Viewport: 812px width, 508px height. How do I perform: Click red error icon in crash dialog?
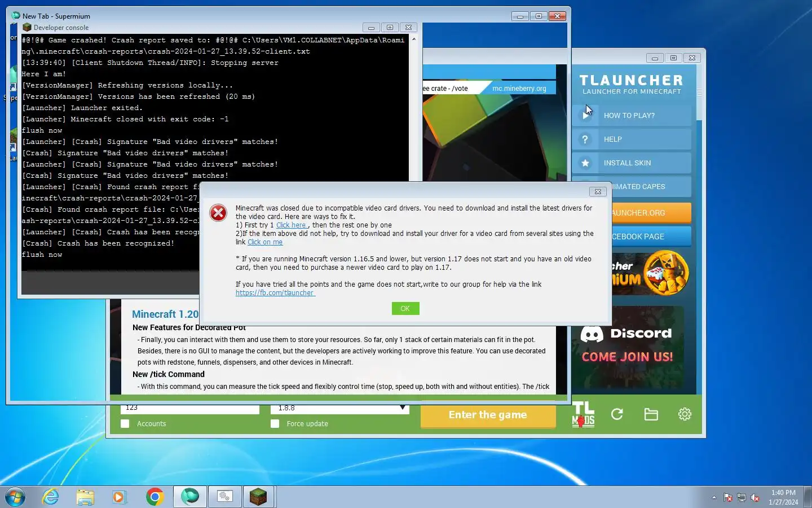click(218, 213)
